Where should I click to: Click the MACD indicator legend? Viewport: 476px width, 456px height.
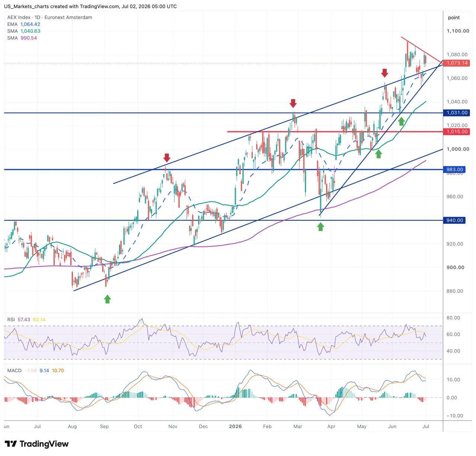[x=36, y=370]
